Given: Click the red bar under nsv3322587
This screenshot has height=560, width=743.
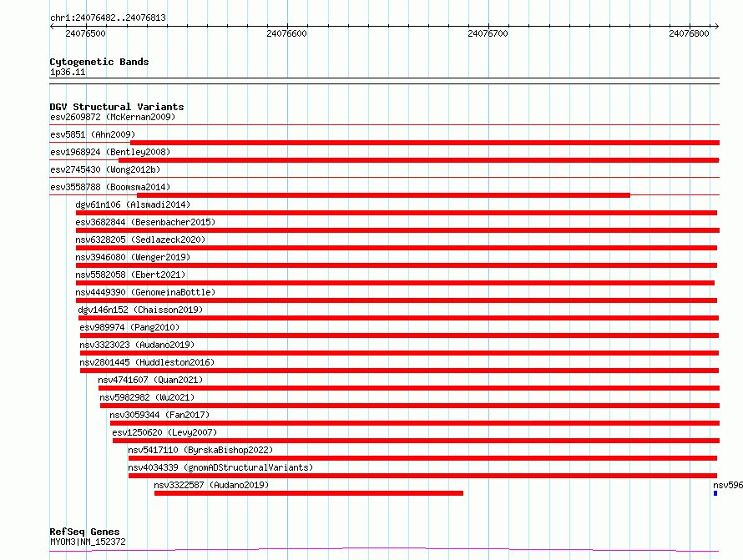Looking at the screenshot, I should (x=309, y=493).
